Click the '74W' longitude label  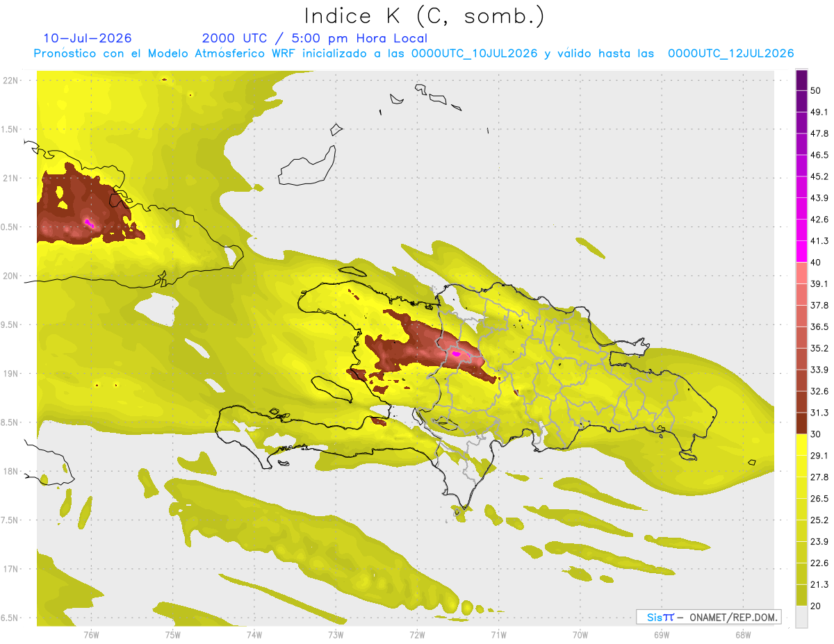[x=254, y=634]
